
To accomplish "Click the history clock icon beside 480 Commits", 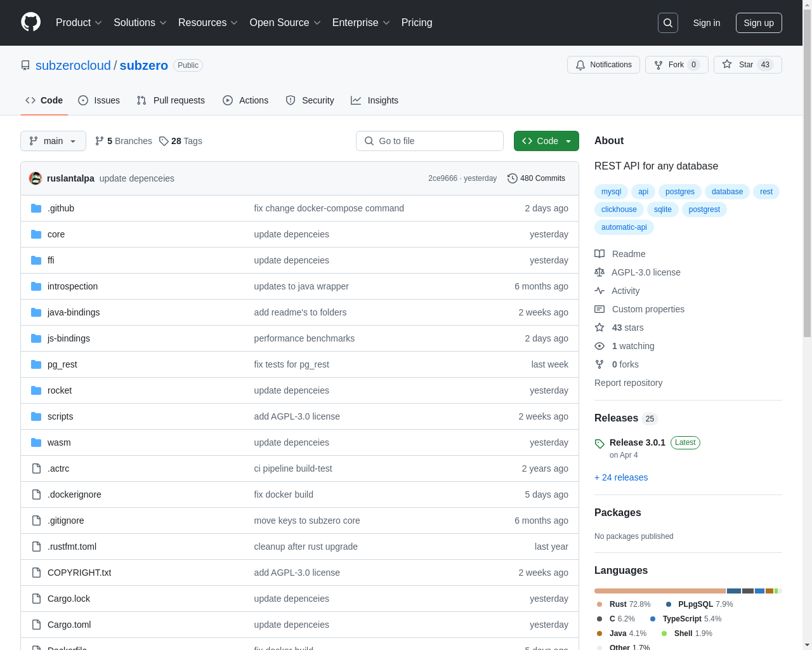I will (513, 178).
